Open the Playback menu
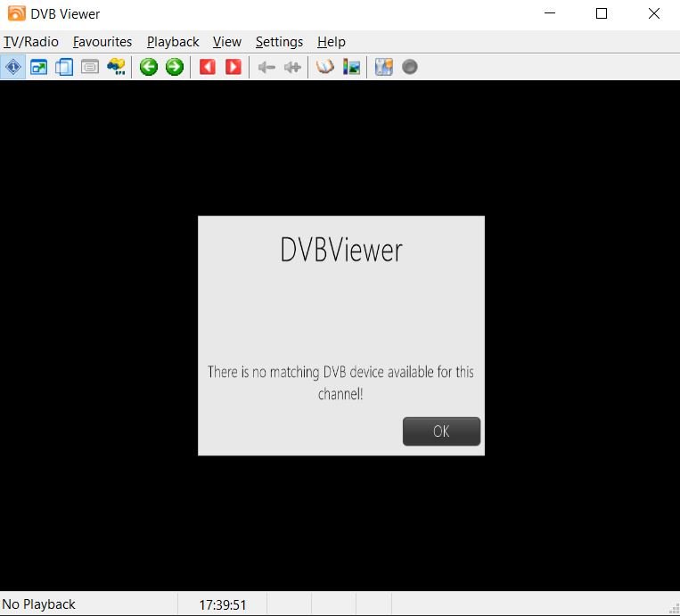 (173, 42)
